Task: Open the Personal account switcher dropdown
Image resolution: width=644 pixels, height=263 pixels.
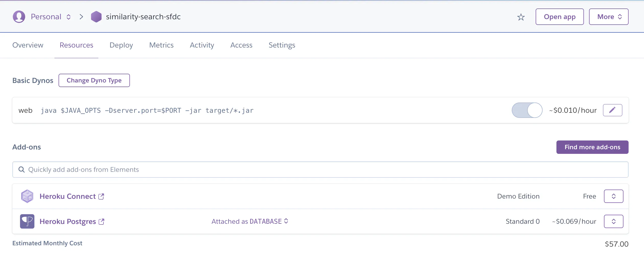Action: 51,17
